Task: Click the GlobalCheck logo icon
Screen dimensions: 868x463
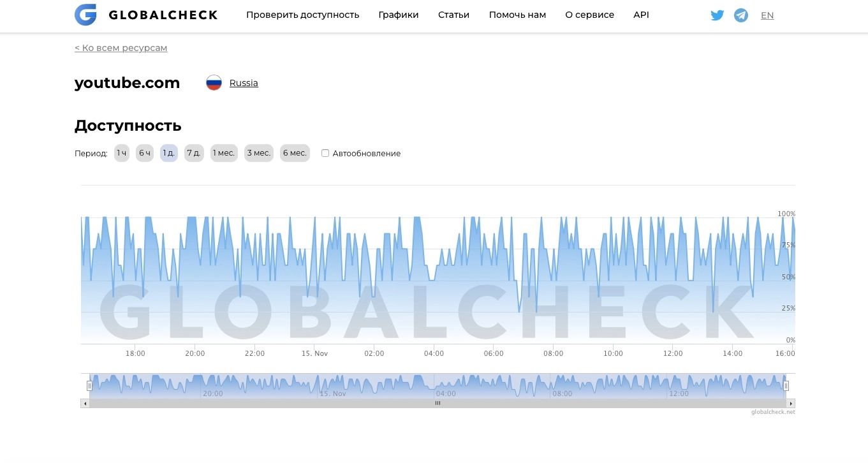Action: pyautogui.click(x=85, y=15)
